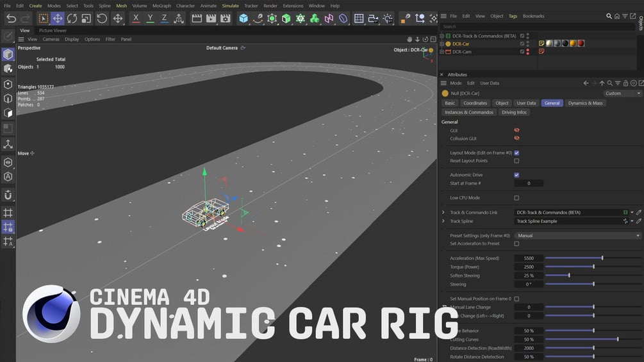Open Instances & Commandos tab

(469, 113)
